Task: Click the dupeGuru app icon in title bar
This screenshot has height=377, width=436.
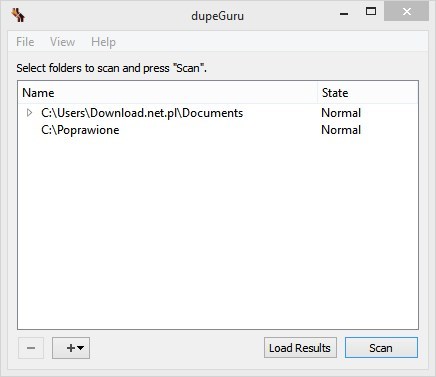Action: pyautogui.click(x=18, y=15)
